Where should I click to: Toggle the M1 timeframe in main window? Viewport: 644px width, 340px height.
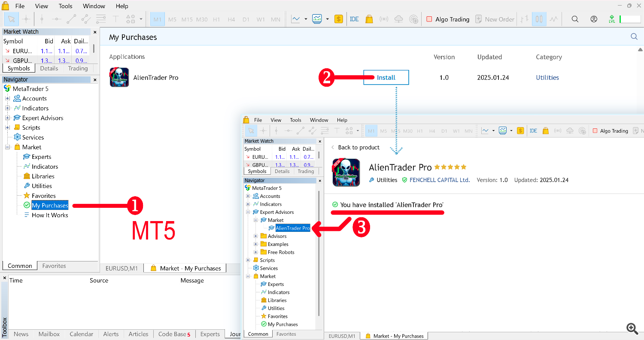tap(158, 19)
